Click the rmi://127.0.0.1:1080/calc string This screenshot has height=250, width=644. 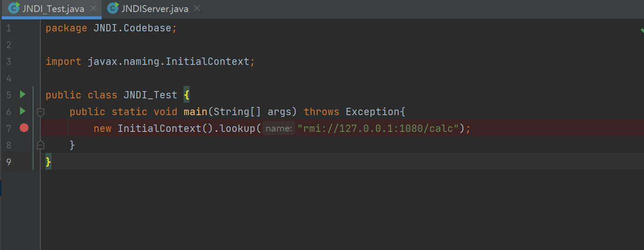(378, 128)
